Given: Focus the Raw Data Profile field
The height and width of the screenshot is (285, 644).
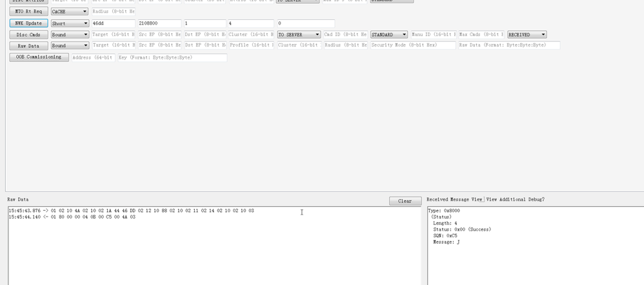Looking at the screenshot, I should 251,46.
